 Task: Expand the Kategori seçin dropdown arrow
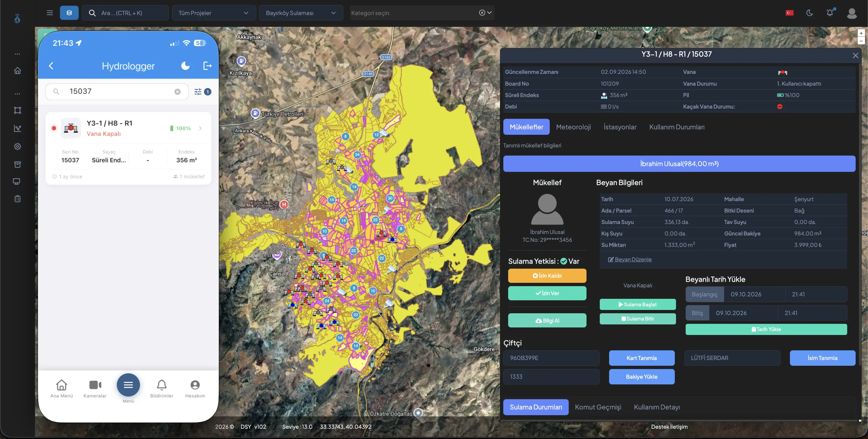click(x=489, y=12)
